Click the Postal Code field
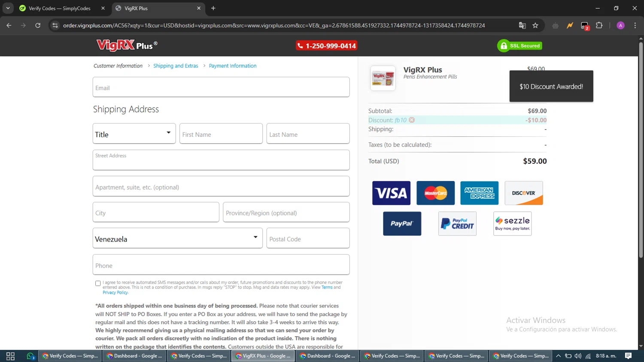Image resolution: width=644 pixels, height=362 pixels. pyautogui.click(x=308, y=238)
